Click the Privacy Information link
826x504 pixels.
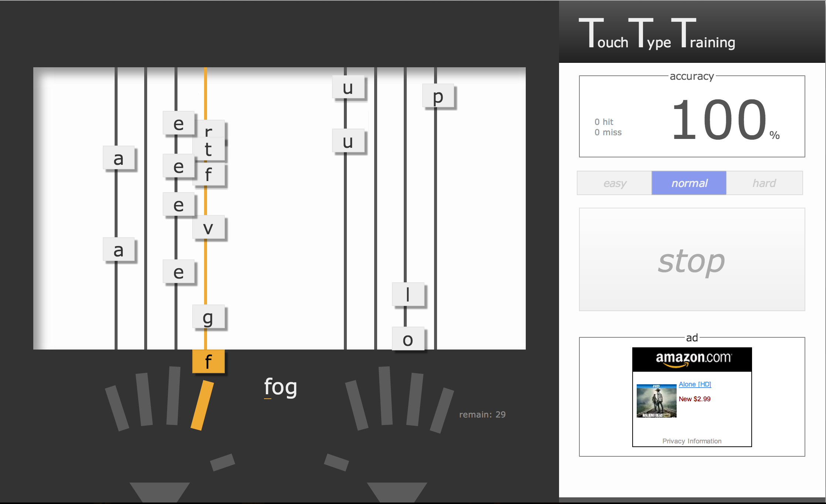(x=692, y=441)
